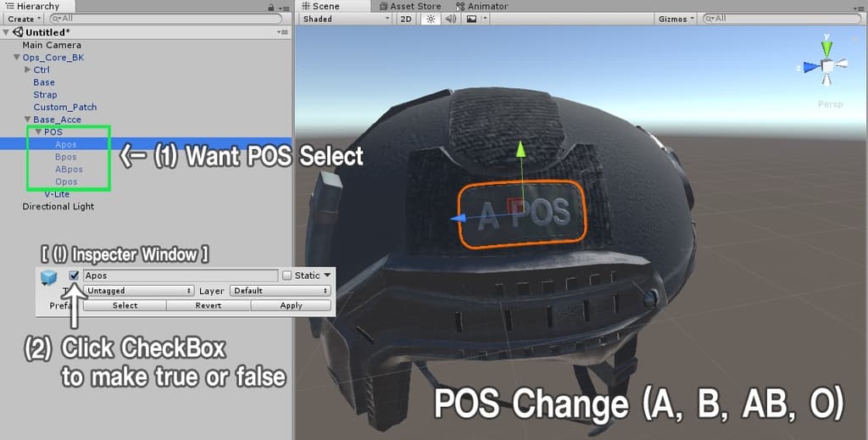This screenshot has height=440, width=868.
Task: Collapse the Untitled scene arrow
Action: (x=6, y=33)
